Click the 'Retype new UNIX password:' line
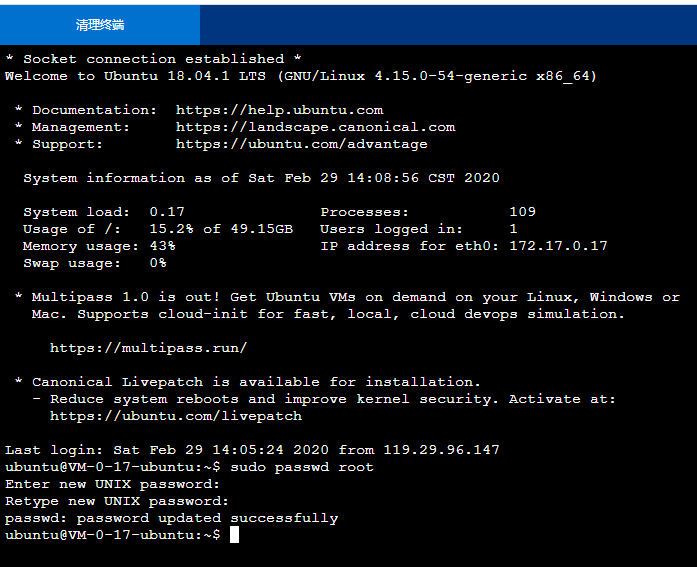 (116, 501)
